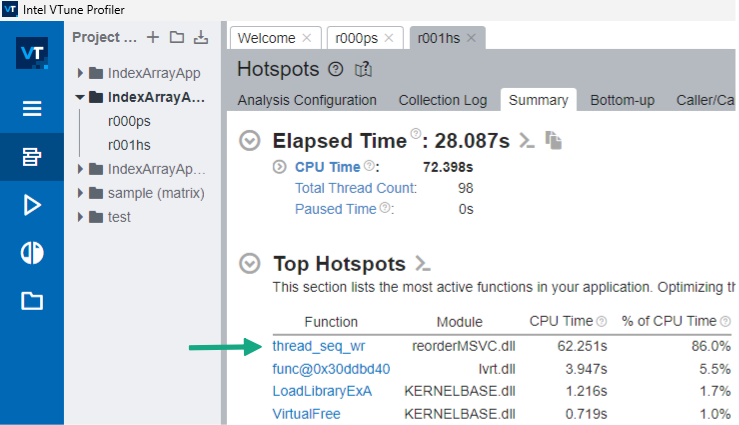Click the 62.251s CPU time cell
The height and width of the screenshot is (425, 739).
click(x=582, y=346)
